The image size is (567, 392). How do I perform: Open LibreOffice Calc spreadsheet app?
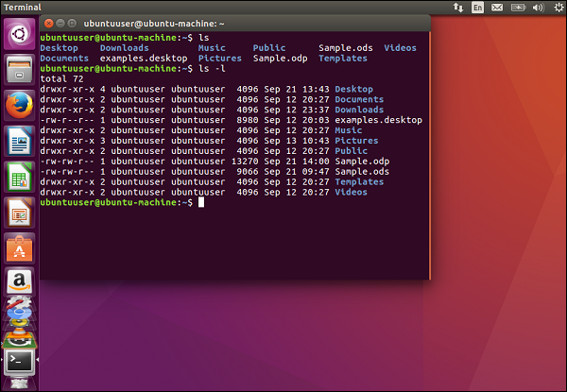click(x=19, y=177)
